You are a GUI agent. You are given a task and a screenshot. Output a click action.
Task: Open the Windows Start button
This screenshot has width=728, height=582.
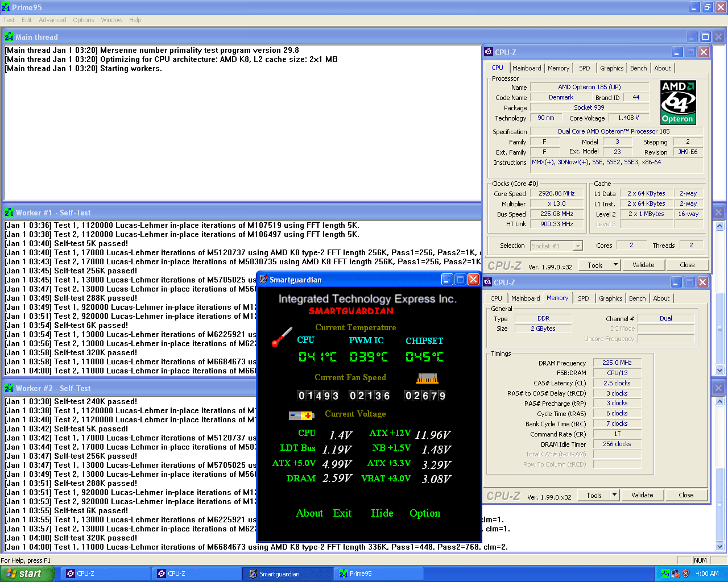point(27,573)
